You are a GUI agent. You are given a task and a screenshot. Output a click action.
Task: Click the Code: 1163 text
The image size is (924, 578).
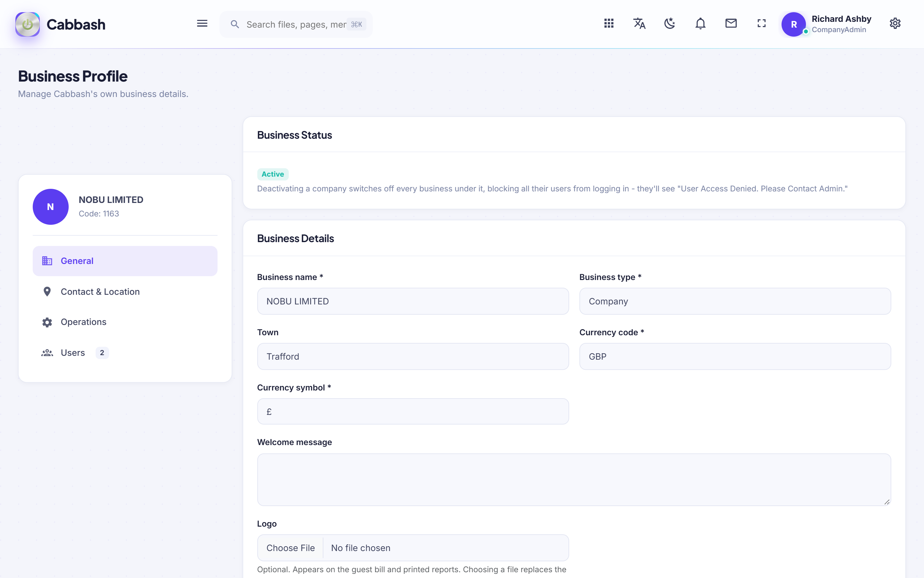[x=99, y=214]
